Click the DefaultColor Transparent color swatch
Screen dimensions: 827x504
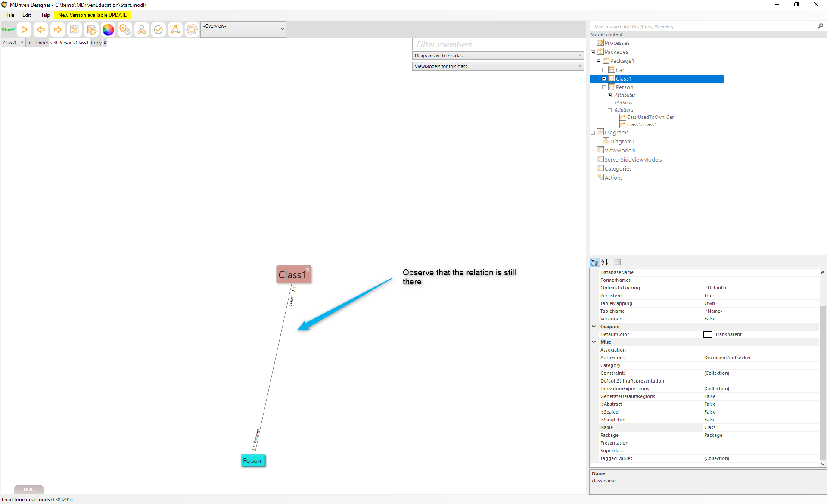pos(708,334)
